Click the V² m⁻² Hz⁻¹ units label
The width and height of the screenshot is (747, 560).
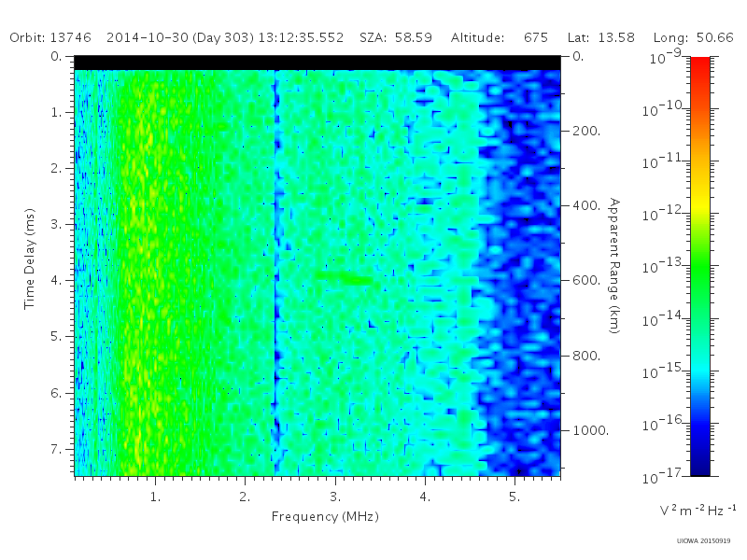tap(698, 511)
